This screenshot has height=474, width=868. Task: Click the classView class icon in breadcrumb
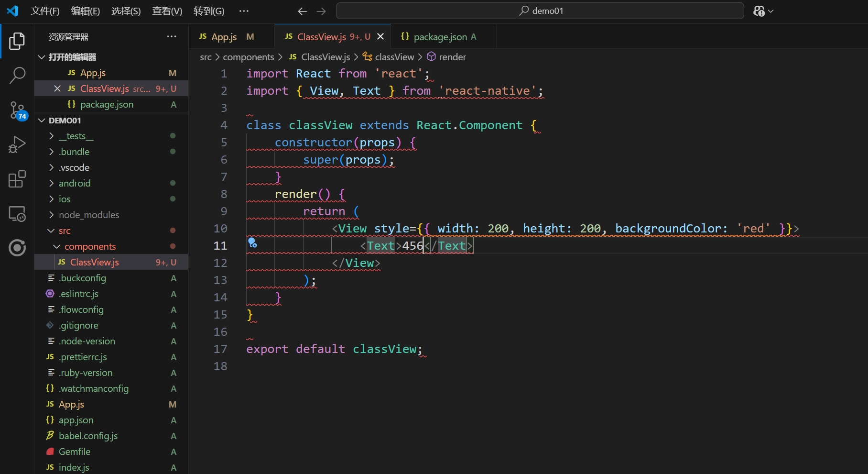click(x=367, y=57)
